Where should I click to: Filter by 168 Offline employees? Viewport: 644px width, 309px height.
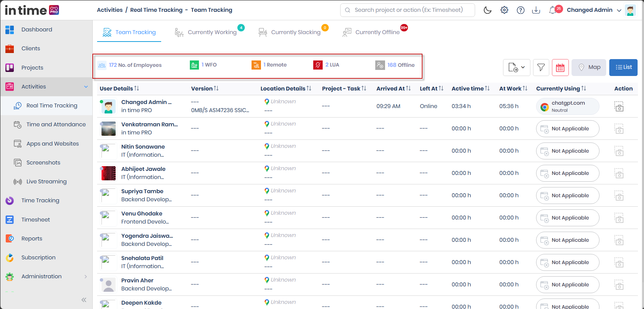pyautogui.click(x=395, y=65)
